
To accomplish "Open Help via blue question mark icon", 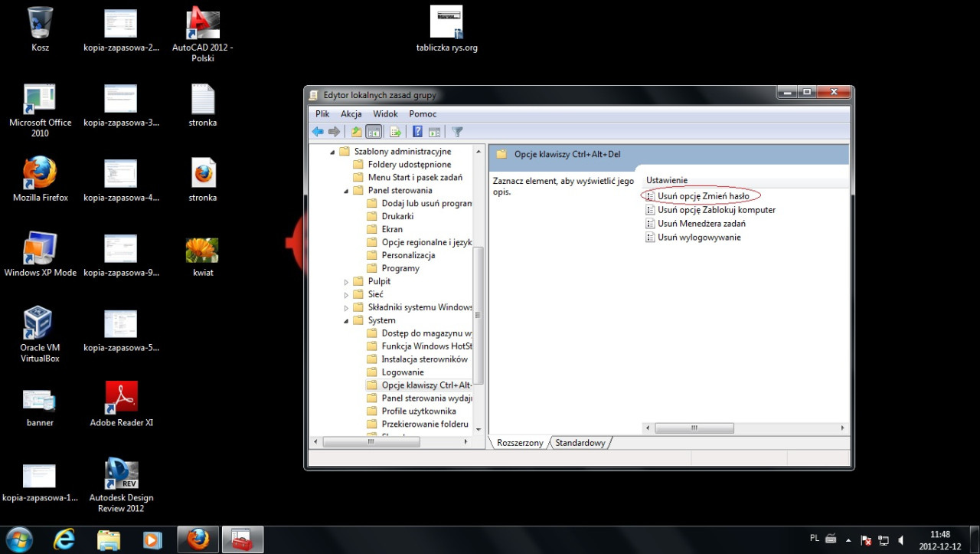I will [x=417, y=132].
